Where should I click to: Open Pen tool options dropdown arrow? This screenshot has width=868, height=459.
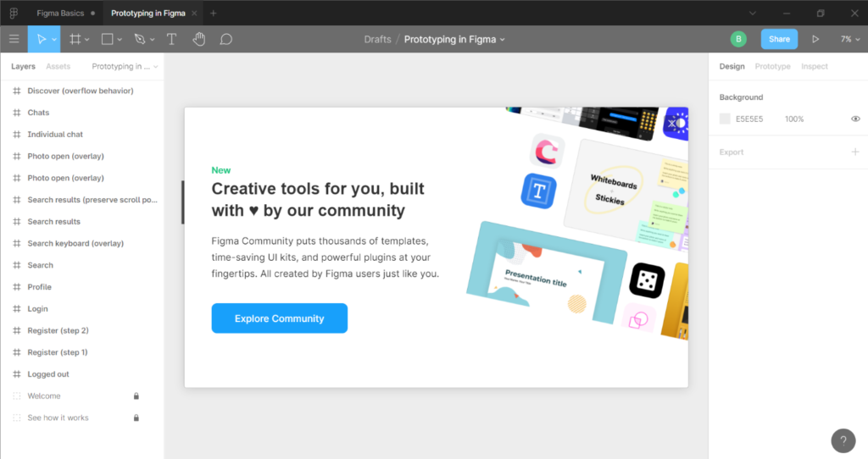tap(153, 40)
